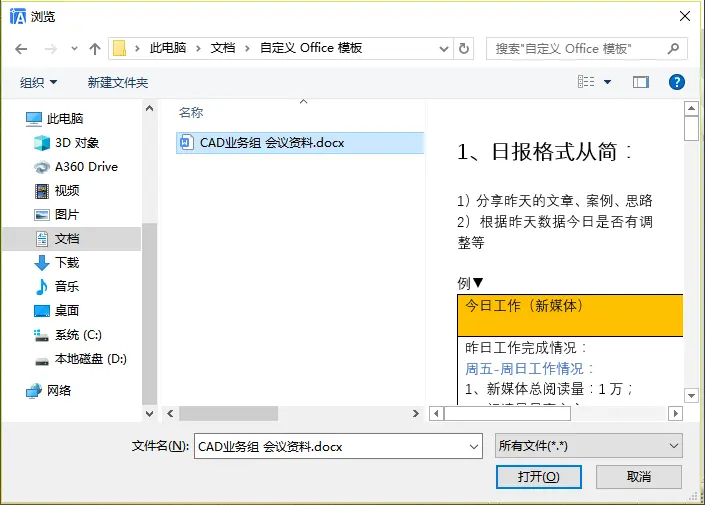Expand the file name dropdown arrow
The height and width of the screenshot is (505, 705).
(x=474, y=447)
